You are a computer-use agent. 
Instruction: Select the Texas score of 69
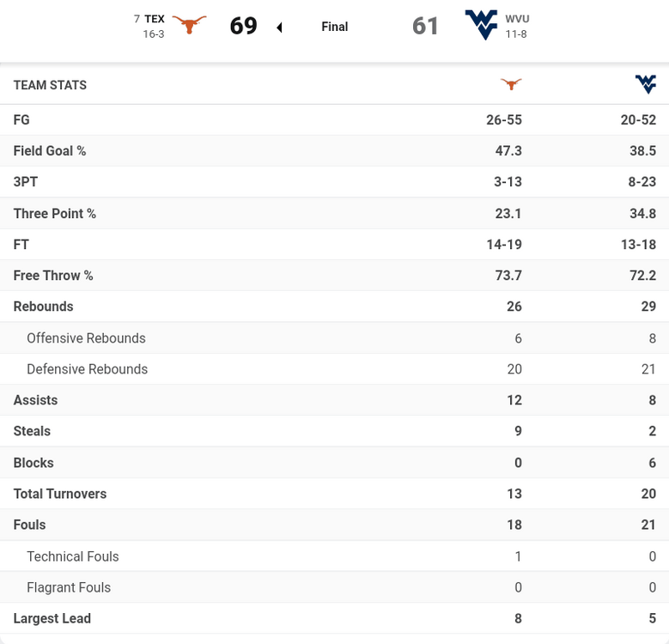[x=244, y=26]
